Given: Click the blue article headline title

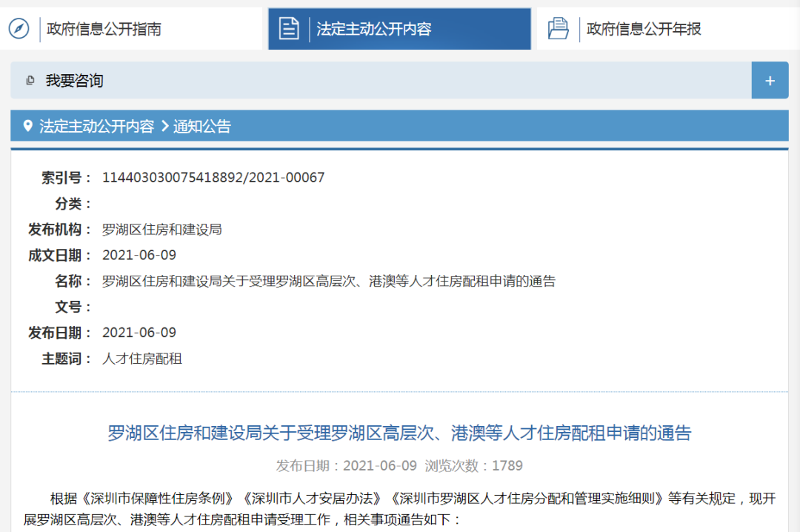Looking at the screenshot, I should [399, 433].
